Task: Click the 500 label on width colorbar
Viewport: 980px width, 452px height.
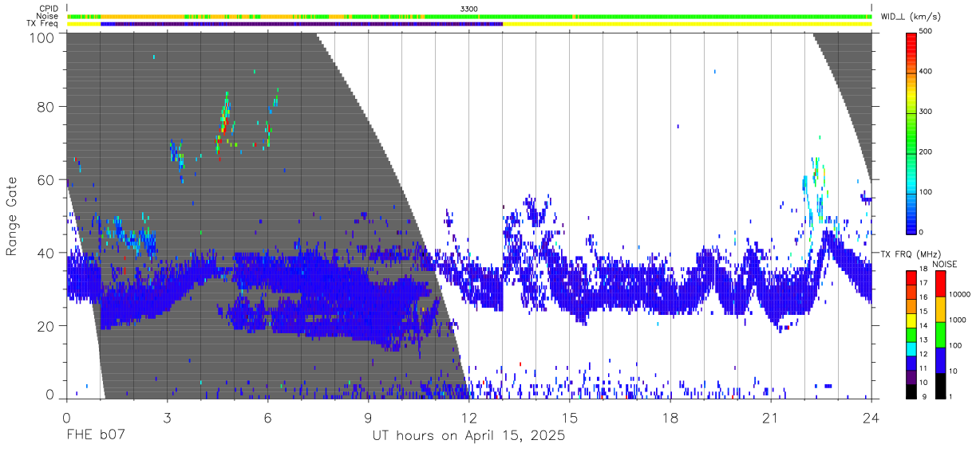Action: pos(926,32)
